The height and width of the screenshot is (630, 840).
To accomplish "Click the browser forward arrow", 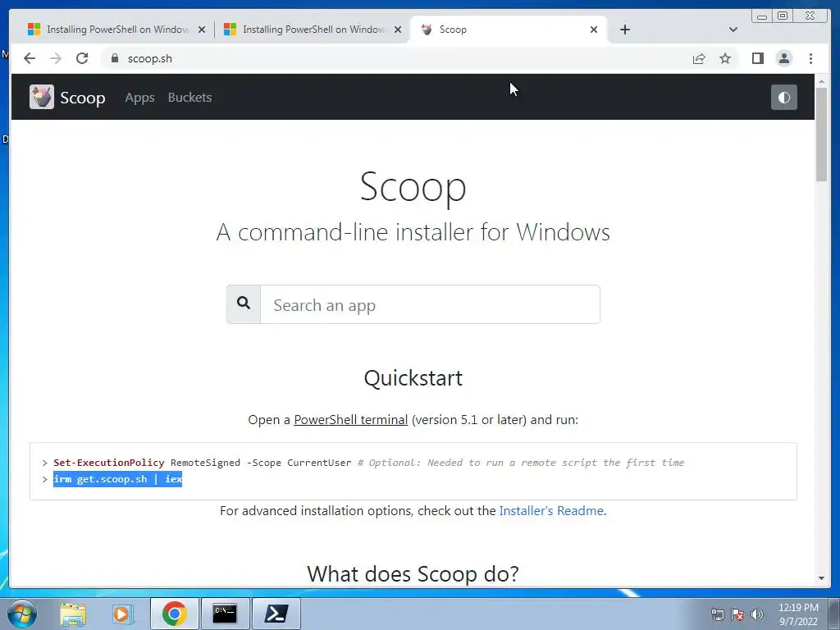I will click(55, 58).
